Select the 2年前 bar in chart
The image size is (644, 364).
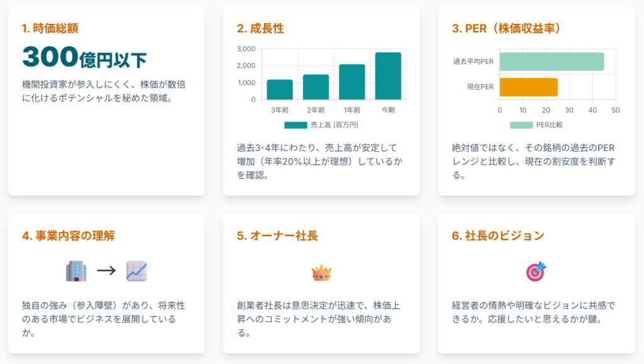316,87
